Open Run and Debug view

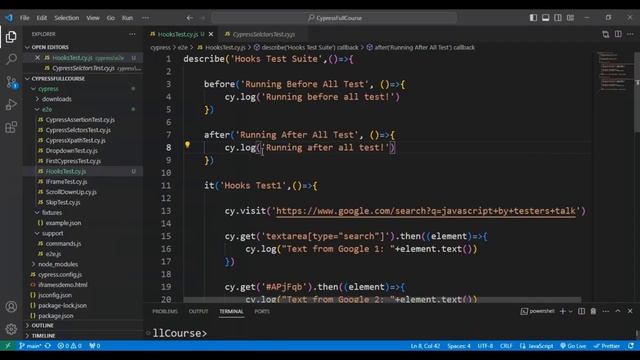[x=11, y=104]
